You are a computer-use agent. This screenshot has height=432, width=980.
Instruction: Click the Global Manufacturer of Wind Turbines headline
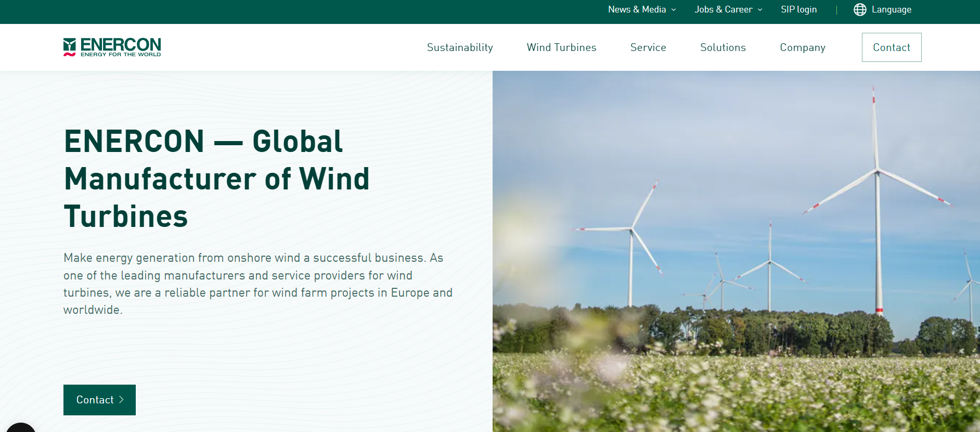click(216, 179)
